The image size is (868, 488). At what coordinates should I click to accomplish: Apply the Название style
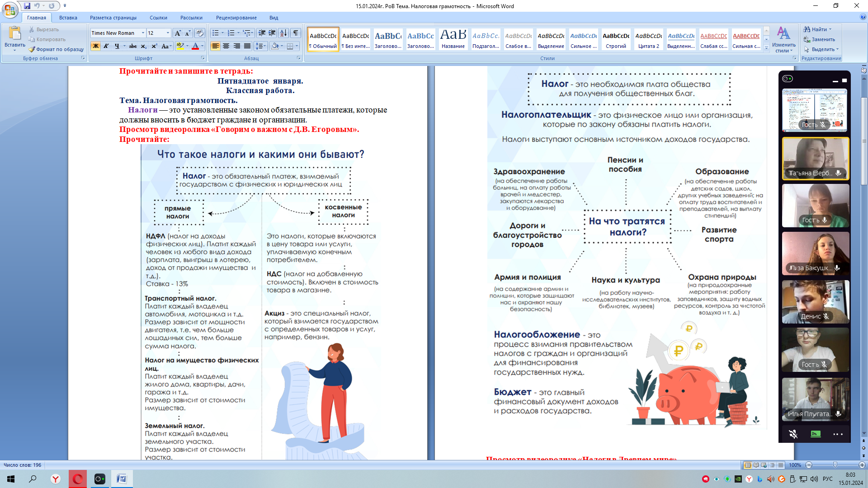453,39
